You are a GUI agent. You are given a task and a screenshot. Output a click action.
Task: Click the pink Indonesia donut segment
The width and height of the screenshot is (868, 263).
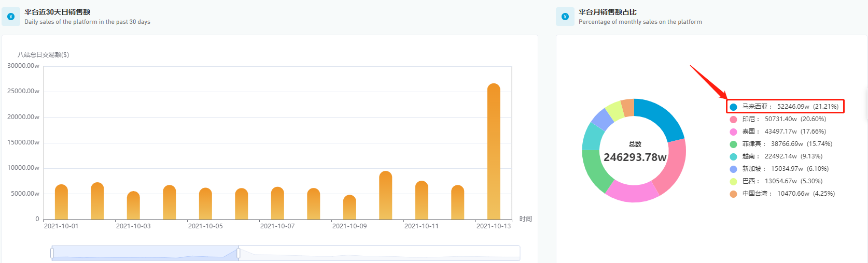coord(672,166)
